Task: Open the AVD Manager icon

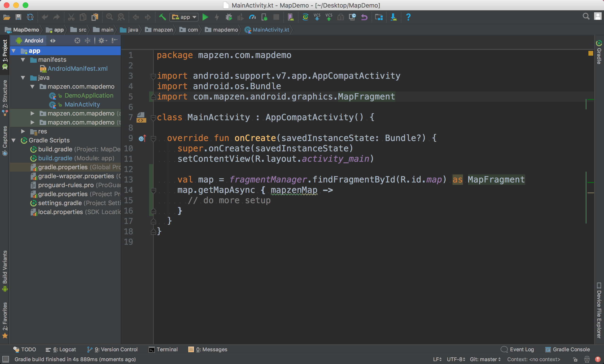Action: [x=291, y=17]
